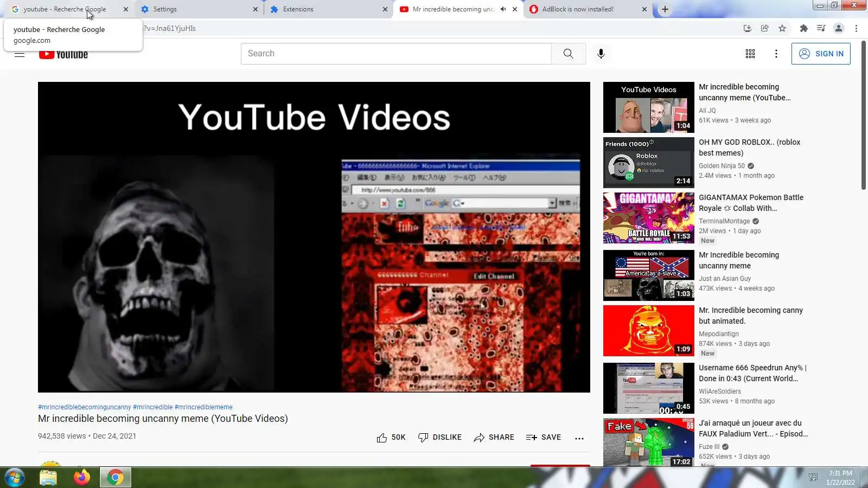Click the 'Fuze III' channel name
The height and width of the screenshot is (488, 868).
709,447
